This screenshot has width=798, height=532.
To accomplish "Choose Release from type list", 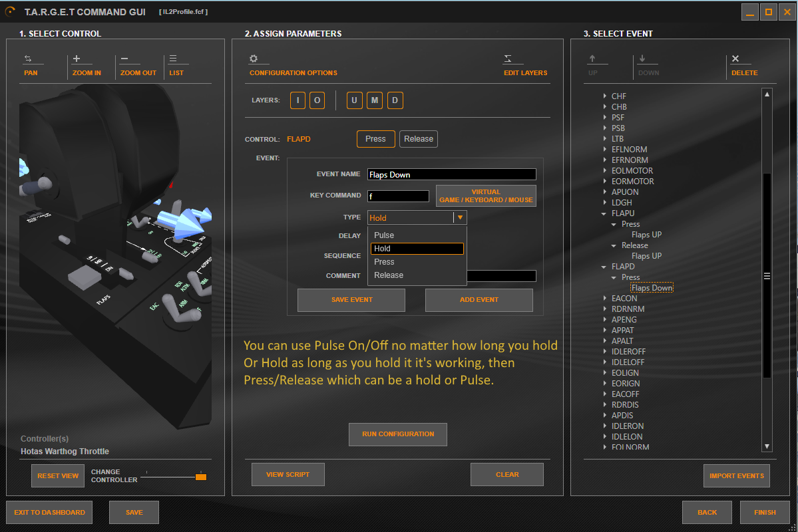I will pos(417,275).
